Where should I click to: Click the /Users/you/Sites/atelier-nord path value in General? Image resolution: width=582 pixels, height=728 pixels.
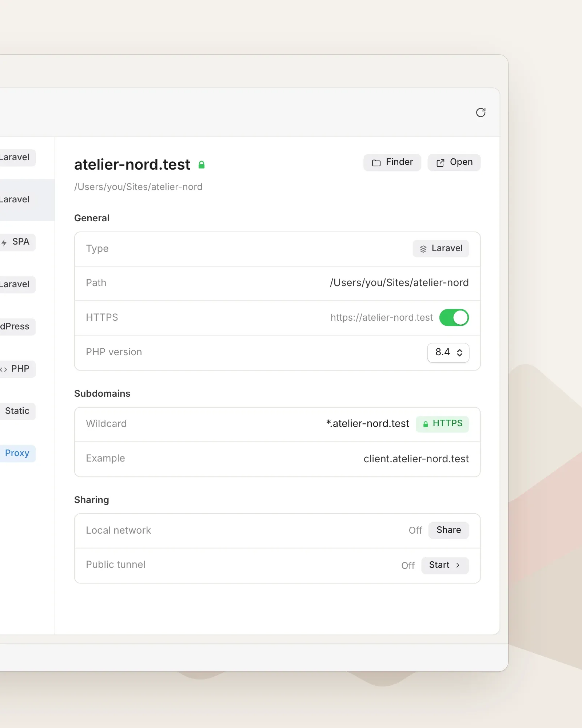399,283
